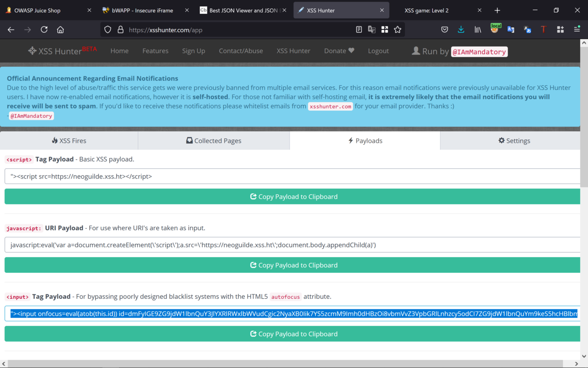Open the Sign Up nav link
The width and height of the screenshot is (588, 368).
pos(194,51)
